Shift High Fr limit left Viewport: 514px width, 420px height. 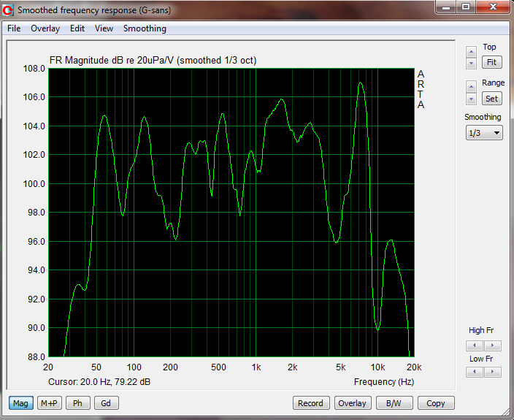click(475, 345)
